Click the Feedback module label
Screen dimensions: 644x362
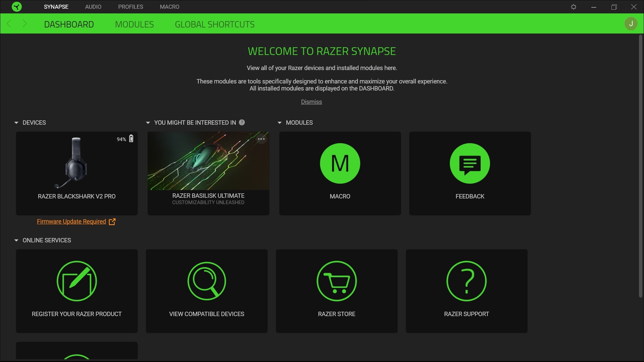click(x=470, y=196)
